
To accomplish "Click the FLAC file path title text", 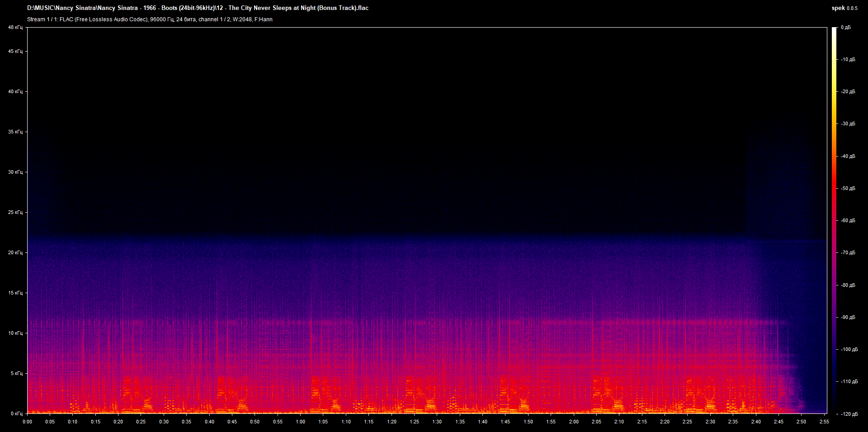I will click(x=198, y=8).
